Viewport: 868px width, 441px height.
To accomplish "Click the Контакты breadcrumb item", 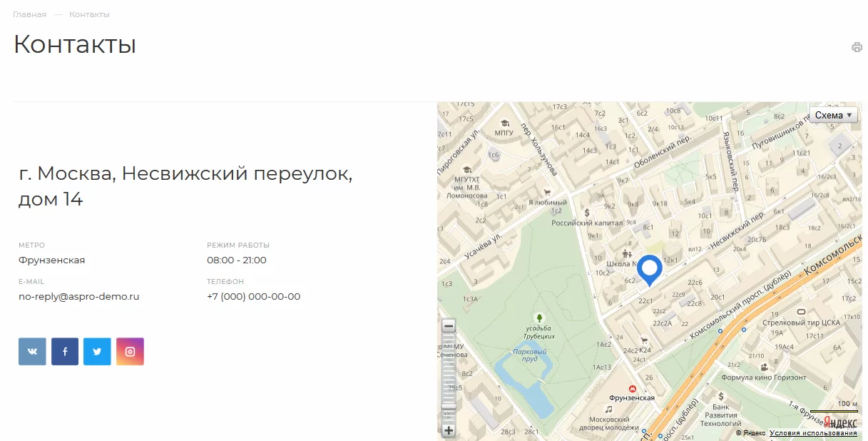I will click(x=89, y=14).
